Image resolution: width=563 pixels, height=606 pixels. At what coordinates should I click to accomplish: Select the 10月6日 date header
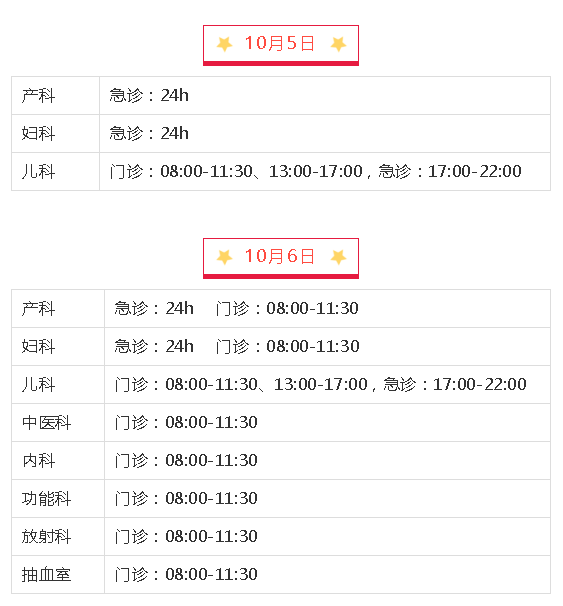click(281, 258)
